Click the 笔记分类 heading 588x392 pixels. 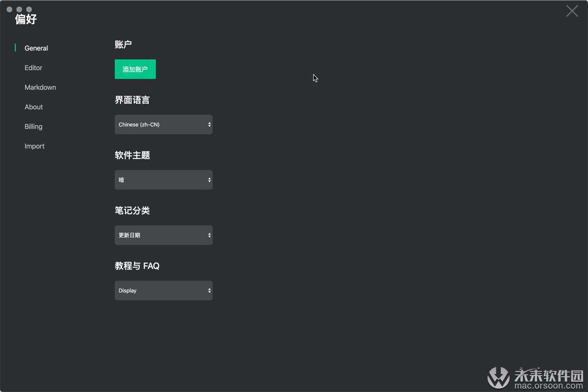click(132, 211)
